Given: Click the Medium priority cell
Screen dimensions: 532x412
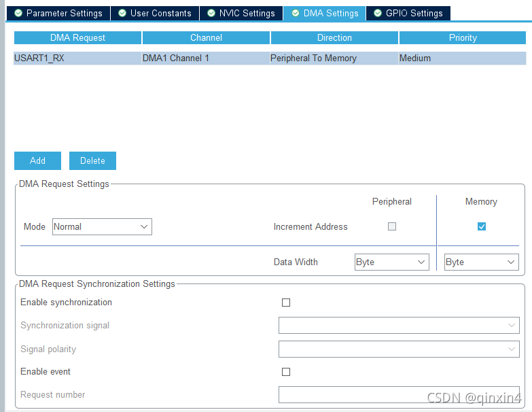Looking at the screenshot, I should pos(463,58).
